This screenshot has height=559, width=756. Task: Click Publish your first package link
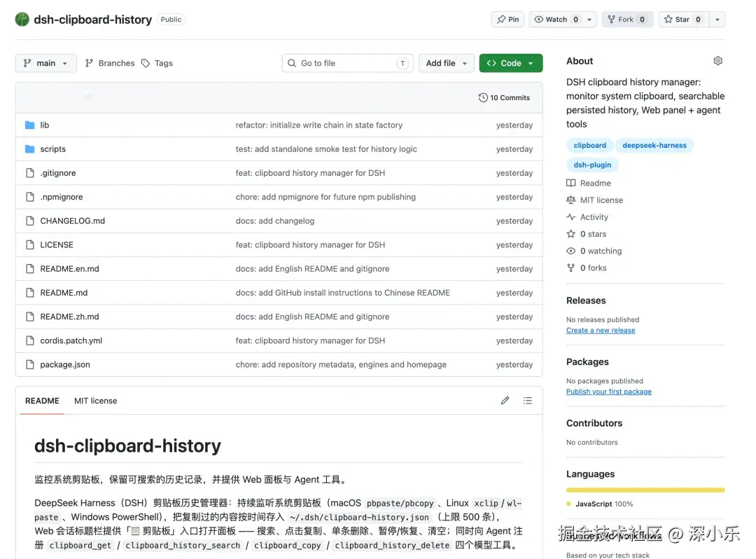(609, 392)
